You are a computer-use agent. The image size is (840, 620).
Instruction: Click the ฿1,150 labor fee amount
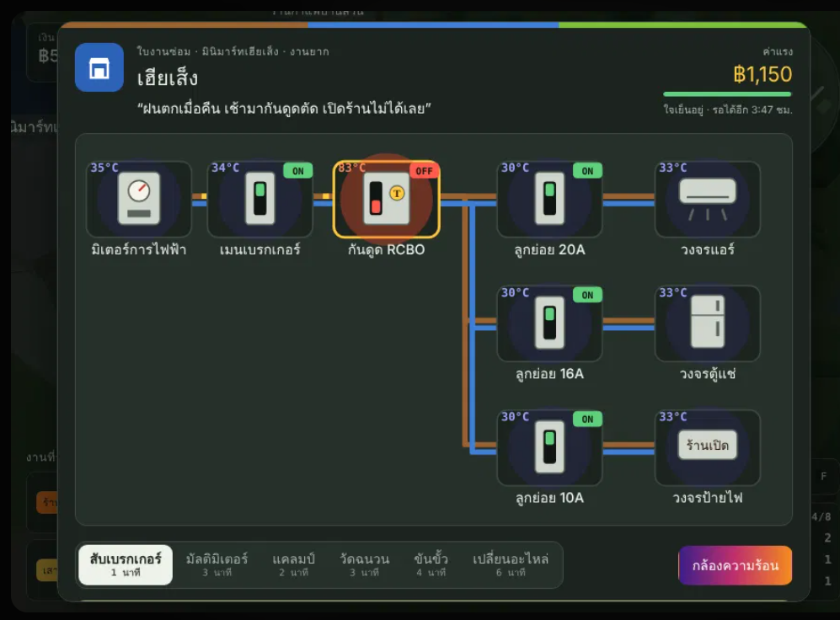[x=762, y=74]
